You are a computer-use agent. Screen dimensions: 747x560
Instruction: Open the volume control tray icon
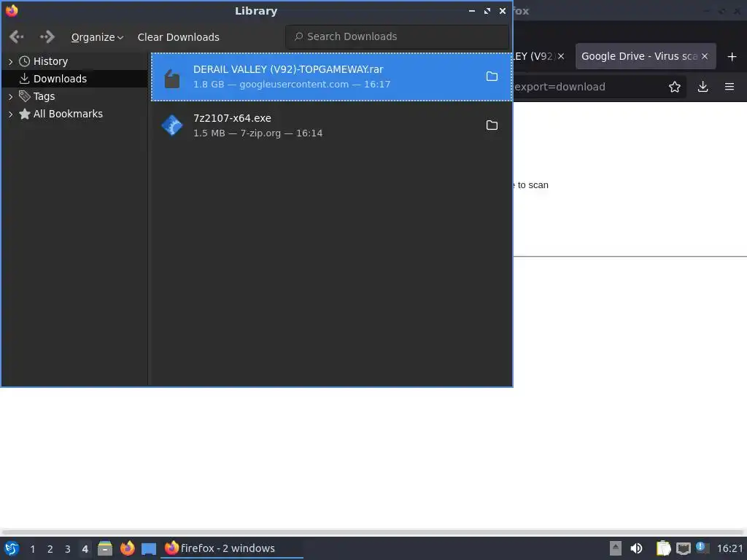pos(636,548)
